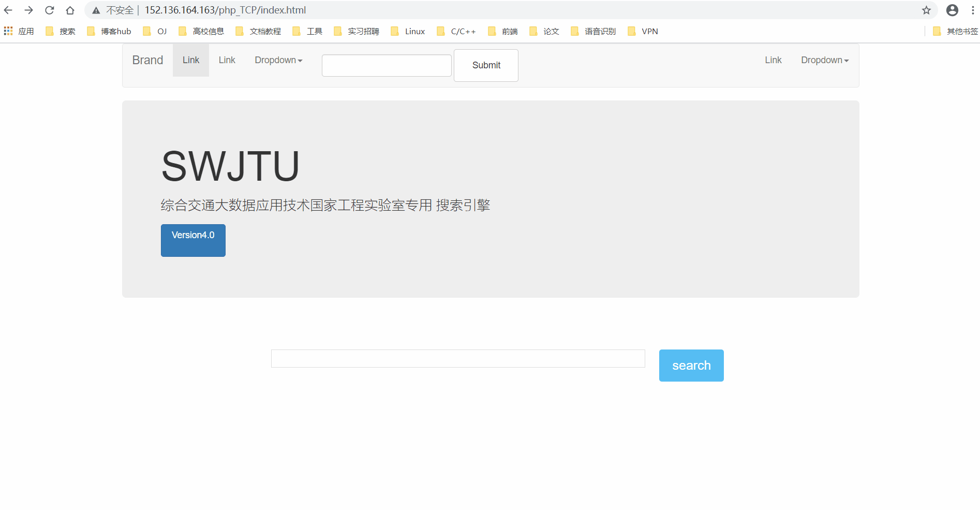980x510 pixels.
Task: Select the second left-side Link navbar item
Action: tap(227, 60)
